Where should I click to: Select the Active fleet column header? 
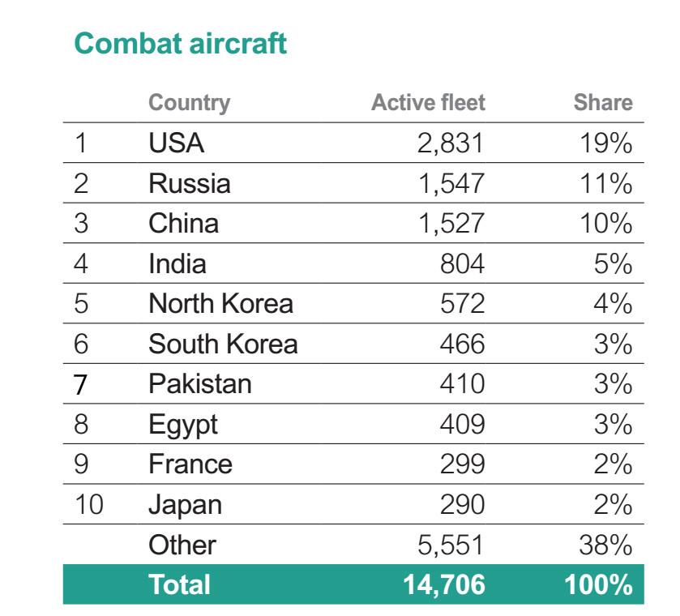428,103
